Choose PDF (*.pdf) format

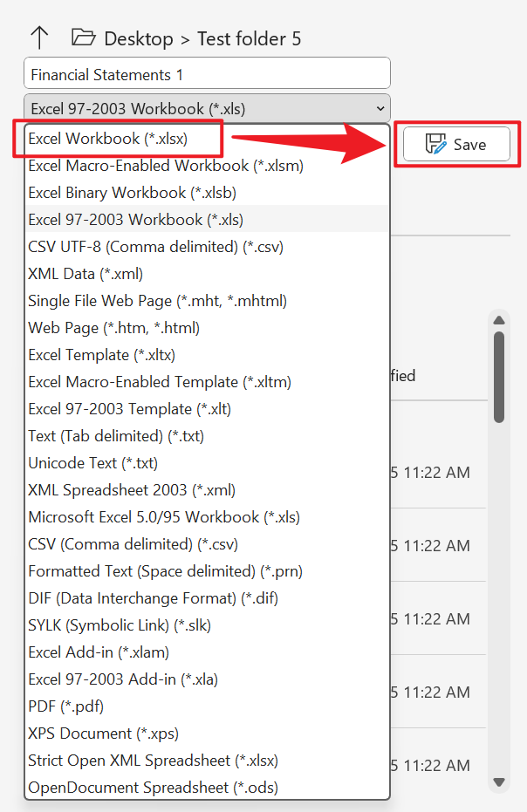point(207,706)
